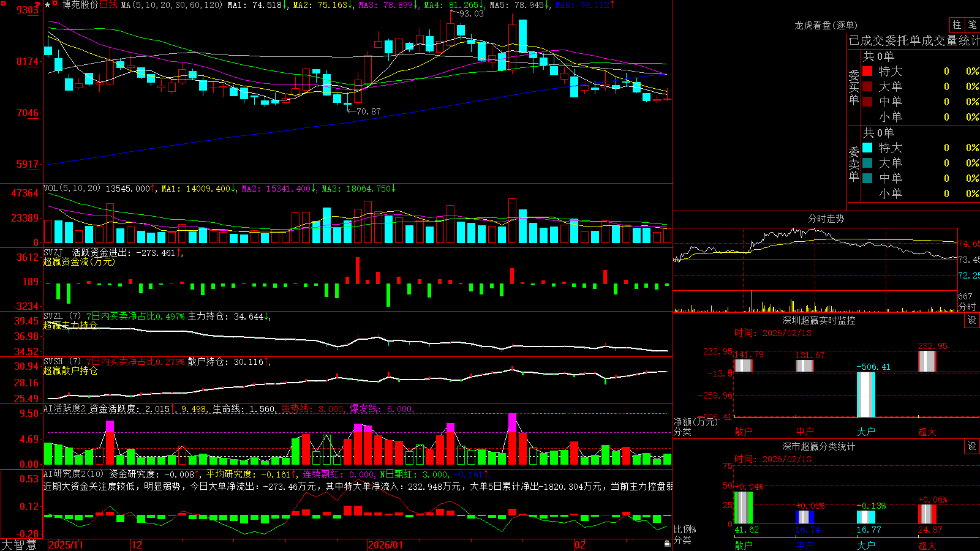Switch 龙虎看盘 to 柱 bar view
980x551 pixels.
click(x=957, y=25)
